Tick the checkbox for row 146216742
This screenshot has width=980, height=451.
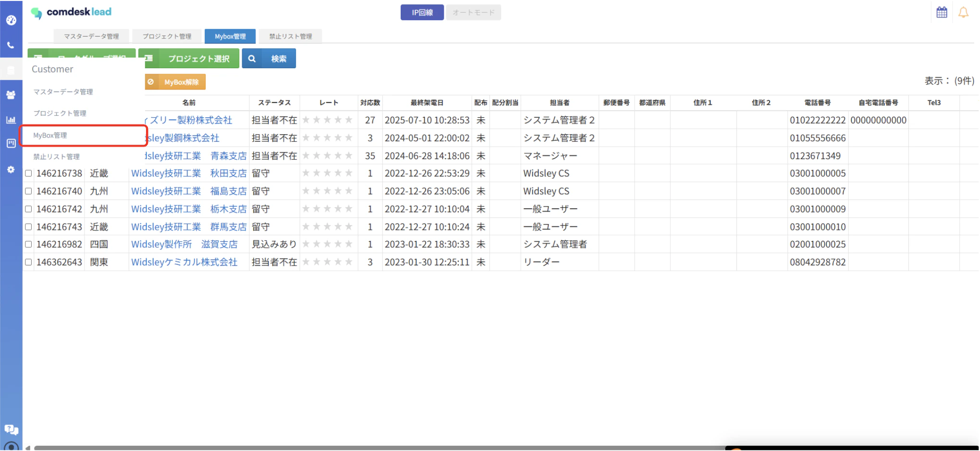28,209
